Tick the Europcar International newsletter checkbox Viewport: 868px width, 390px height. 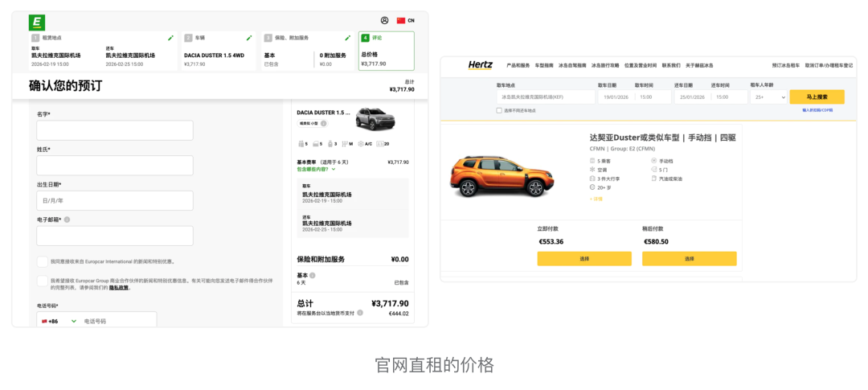point(42,261)
